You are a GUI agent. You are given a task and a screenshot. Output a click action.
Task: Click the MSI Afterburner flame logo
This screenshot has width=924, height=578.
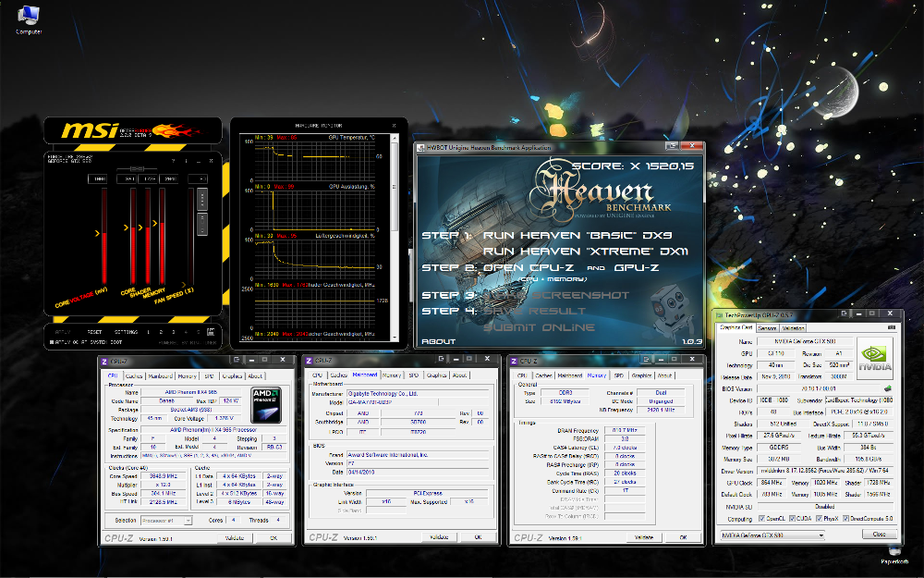(175, 129)
